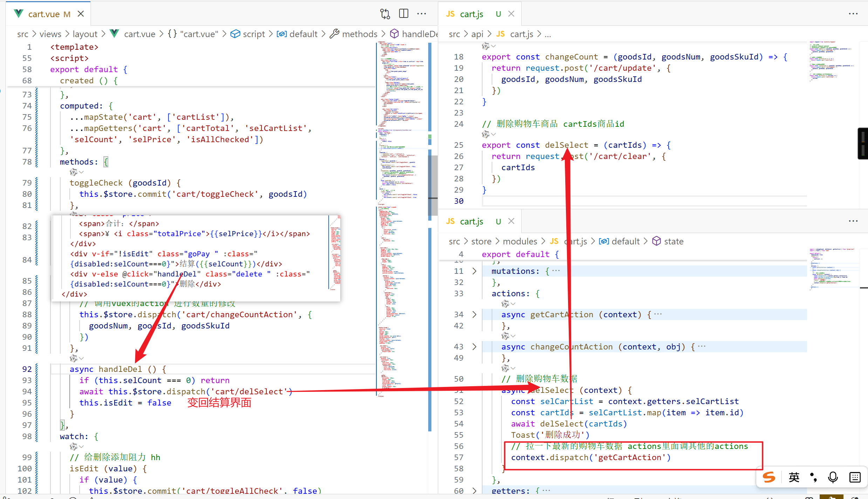Click the IME microphone voice input icon

tap(833, 477)
